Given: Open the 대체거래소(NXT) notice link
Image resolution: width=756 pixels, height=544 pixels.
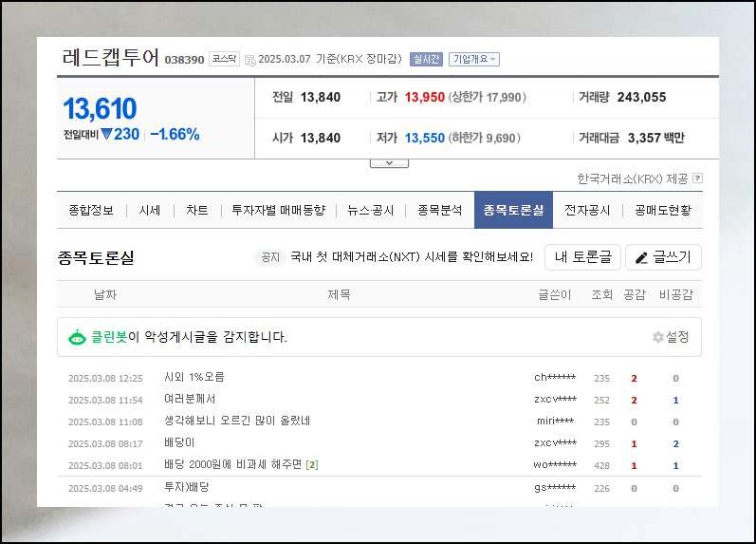Looking at the screenshot, I should [x=412, y=256].
